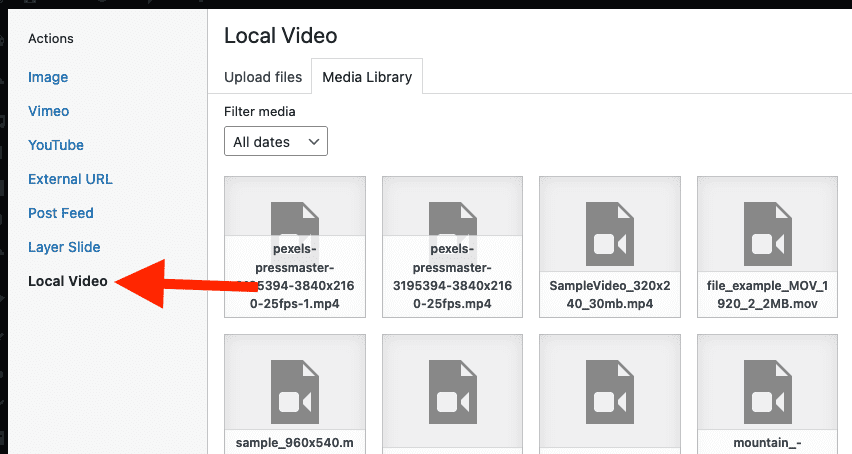
Task: Select pexels-pressmaster 25fps.mp4 video thumbnail
Action: pyautogui.click(x=452, y=247)
